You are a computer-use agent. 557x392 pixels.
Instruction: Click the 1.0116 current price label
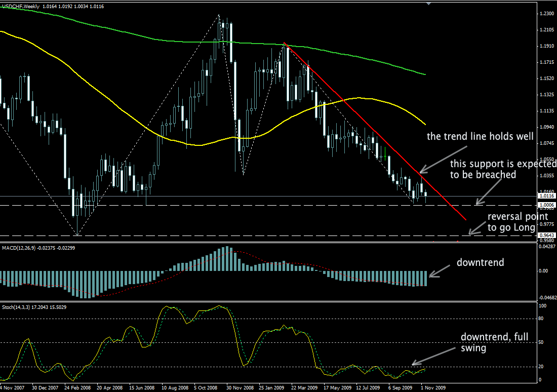point(545,195)
